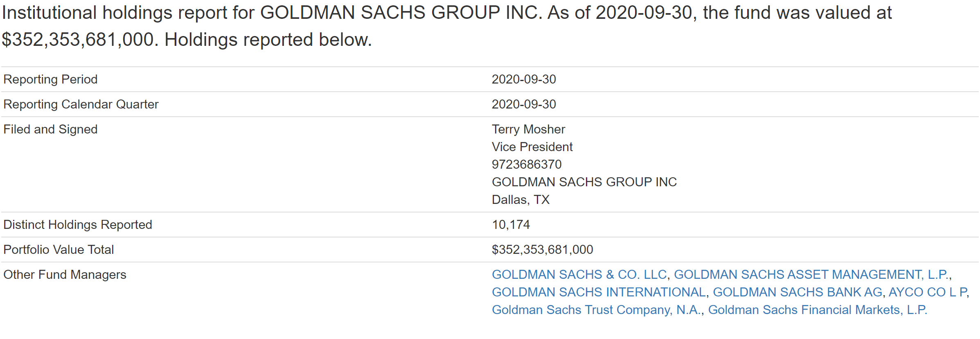Open Goldman Sachs Financial Markets, L.P. link
This screenshot has width=980, height=339.
click(x=817, y=310)
